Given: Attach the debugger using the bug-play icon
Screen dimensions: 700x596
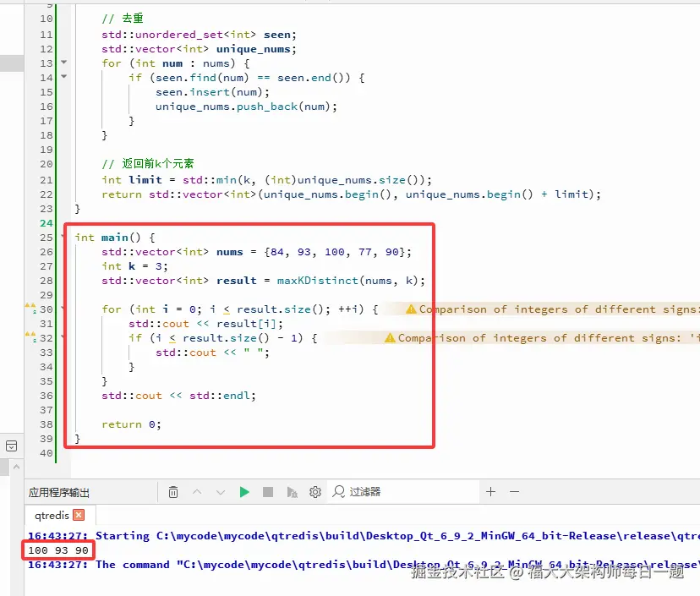Looking at the screenshot, I should click(292, 492).
